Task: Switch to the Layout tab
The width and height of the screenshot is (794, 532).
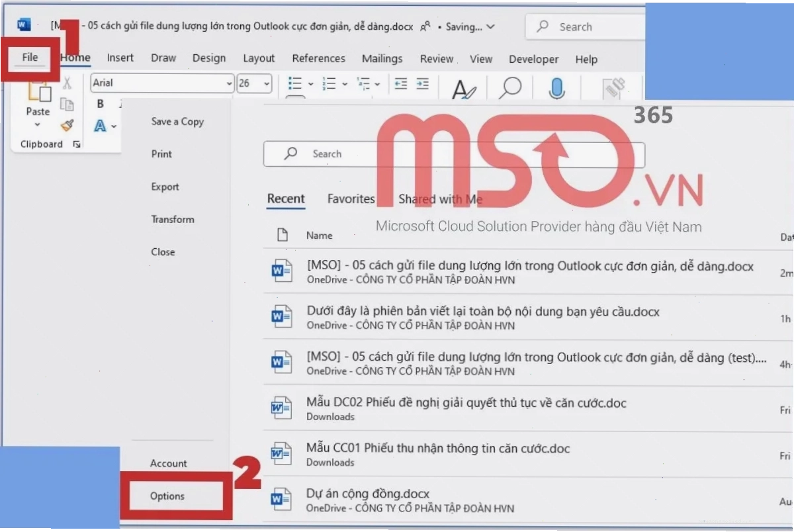Action: pos(259,58)
